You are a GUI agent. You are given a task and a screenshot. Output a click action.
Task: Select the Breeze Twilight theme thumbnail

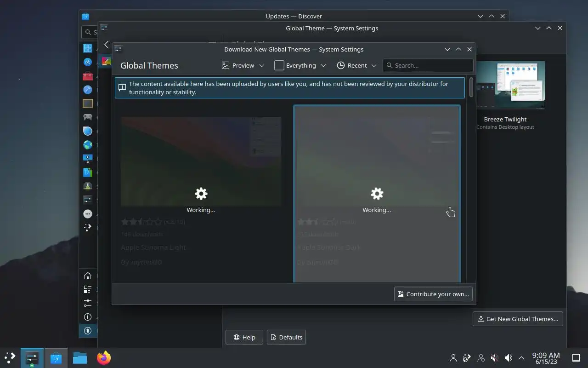510,86
